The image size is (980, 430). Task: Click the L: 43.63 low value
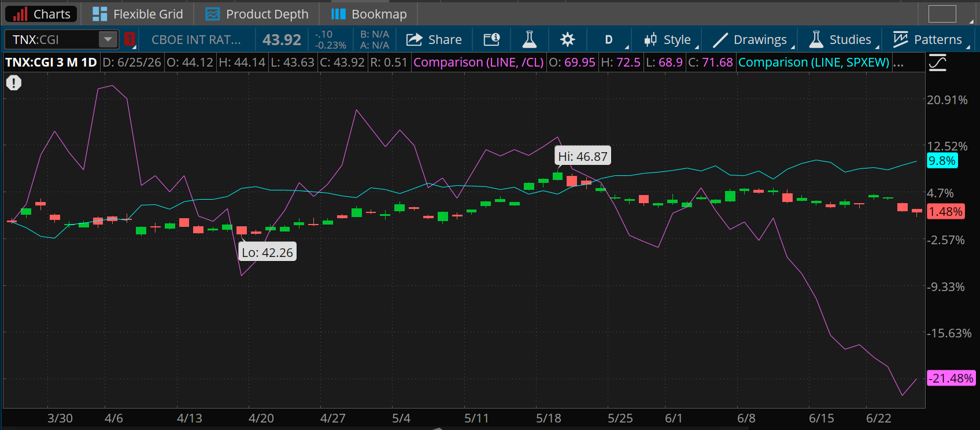point(293,62)
